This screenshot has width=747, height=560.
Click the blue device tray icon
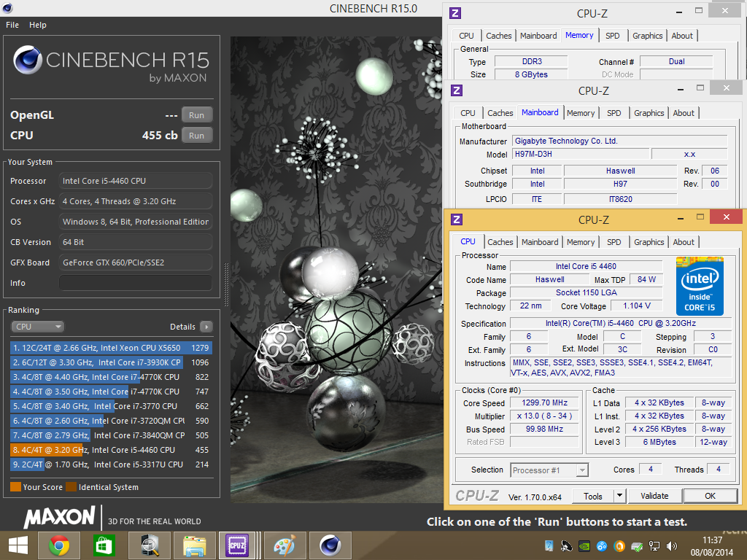(549, 546)
